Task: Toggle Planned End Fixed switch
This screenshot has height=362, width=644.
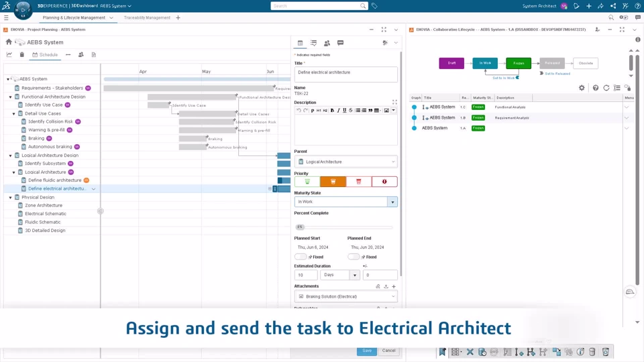Action: [x=354, y=257]
